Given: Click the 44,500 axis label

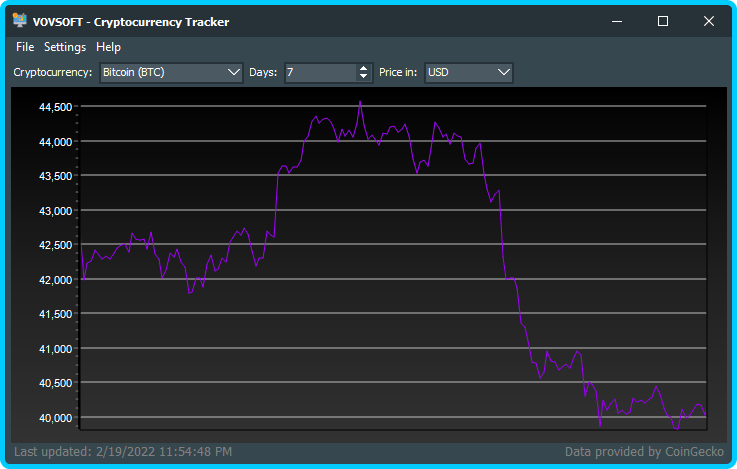Looking at the screenshot, I should click(55, 107).
